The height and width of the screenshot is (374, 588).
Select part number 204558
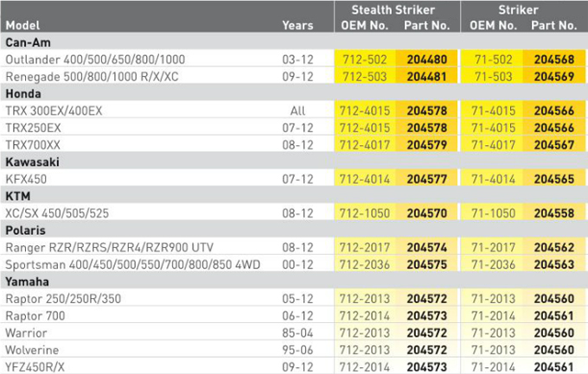click(x=554, y=213)
